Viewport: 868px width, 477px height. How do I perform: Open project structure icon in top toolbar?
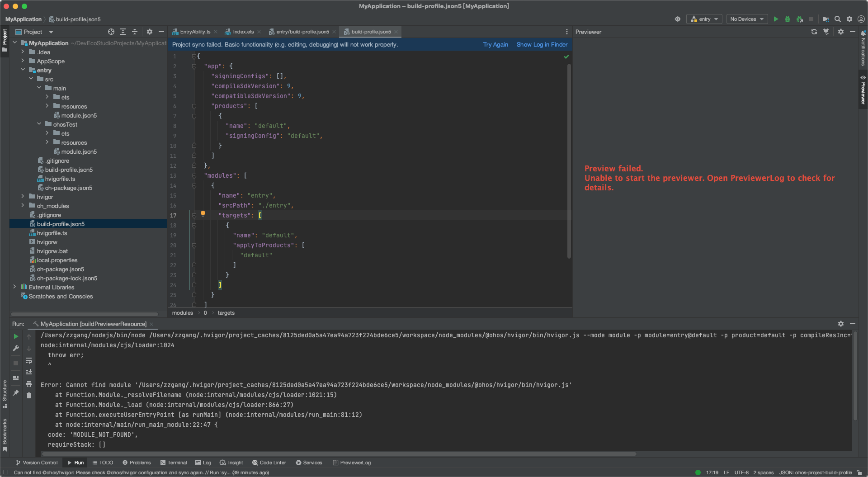coord(826,19)
